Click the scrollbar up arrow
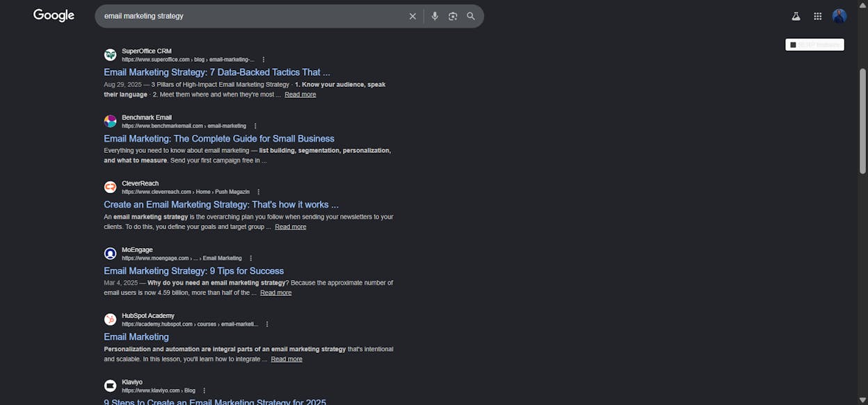 point(863,4)
